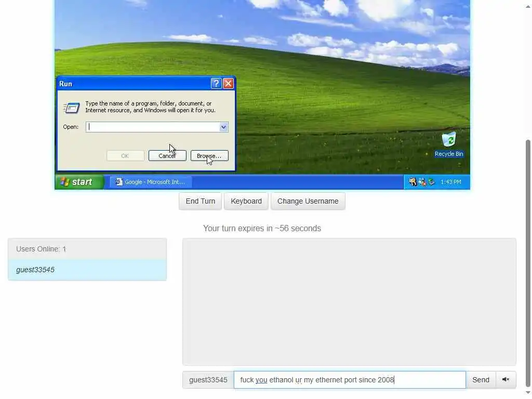Cancel the Run dialog
Viewport: 532px width, 399px height.
pos(167,156)
